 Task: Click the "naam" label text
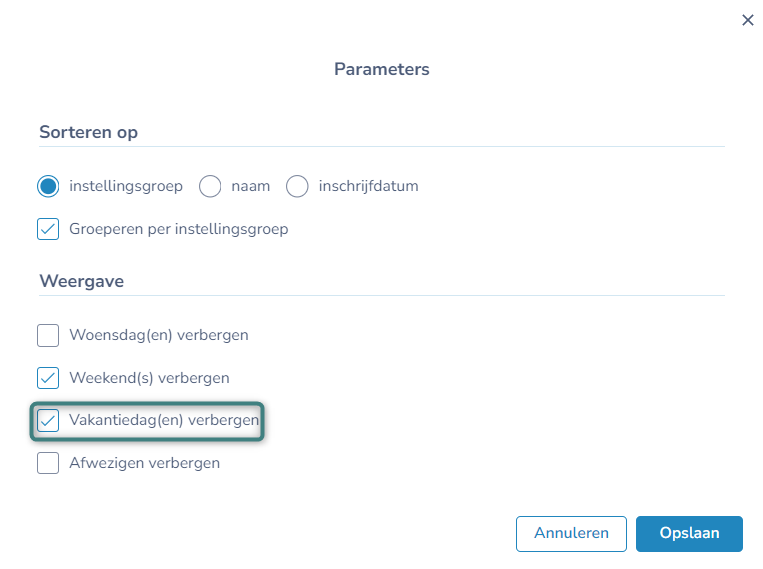point(251,186)
